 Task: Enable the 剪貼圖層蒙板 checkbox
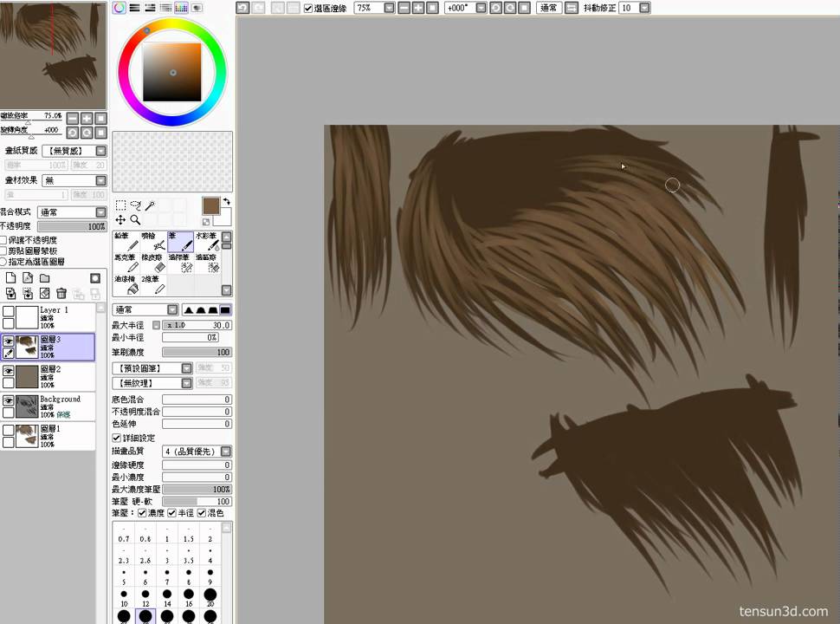coord(3,250)
